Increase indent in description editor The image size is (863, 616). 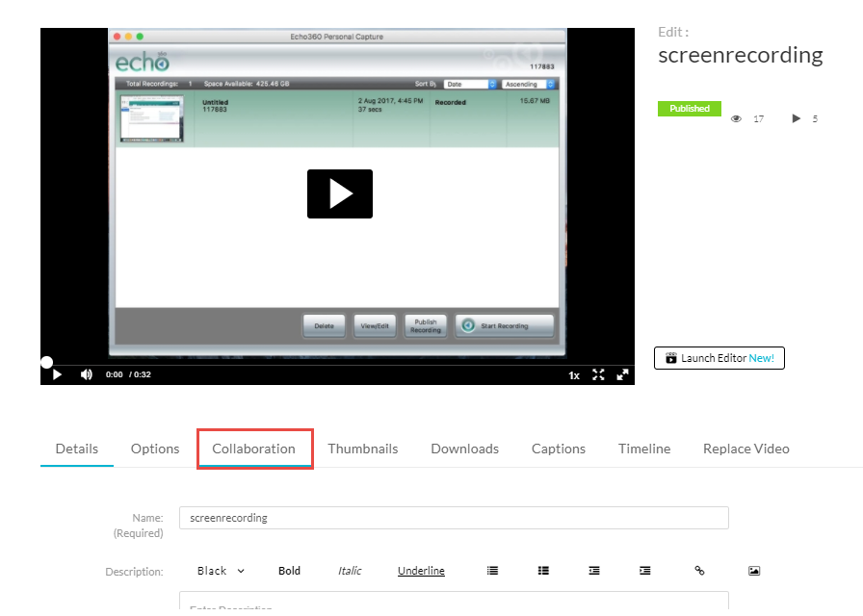(x=645, y=571)
